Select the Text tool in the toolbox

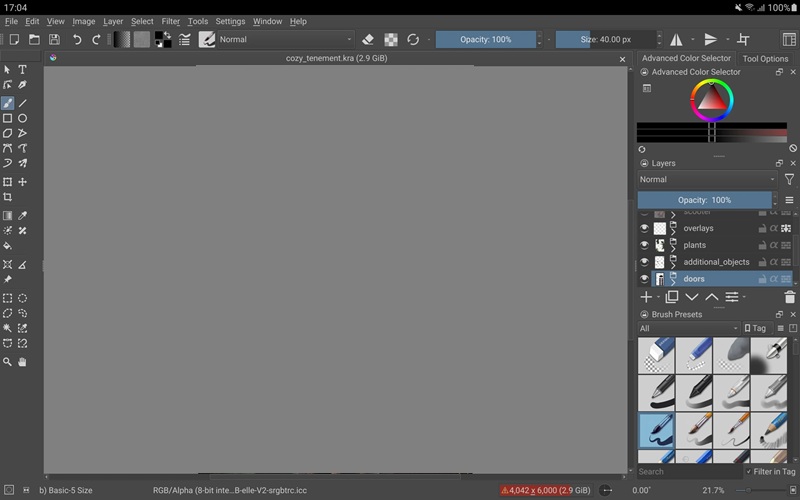pyautogui.click(x=22, y=70)
